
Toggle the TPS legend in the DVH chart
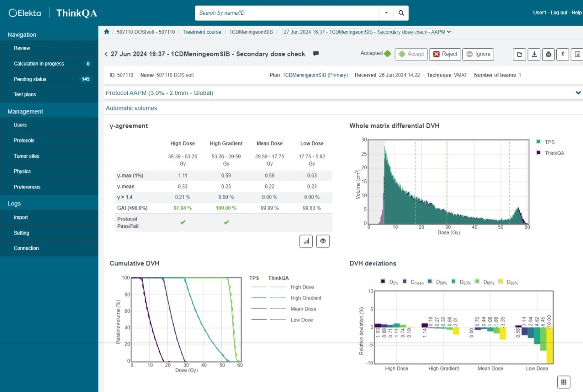[548, 142]
